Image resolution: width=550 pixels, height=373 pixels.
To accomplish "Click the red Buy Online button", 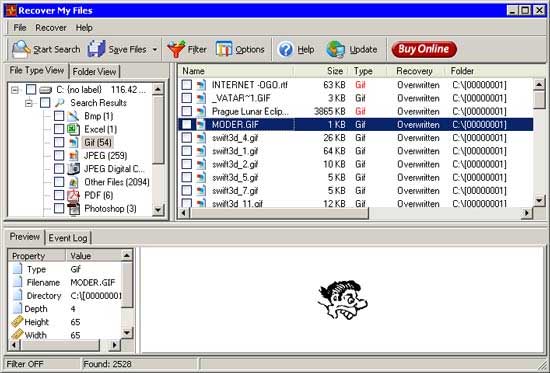I will (x=424, y=49).
